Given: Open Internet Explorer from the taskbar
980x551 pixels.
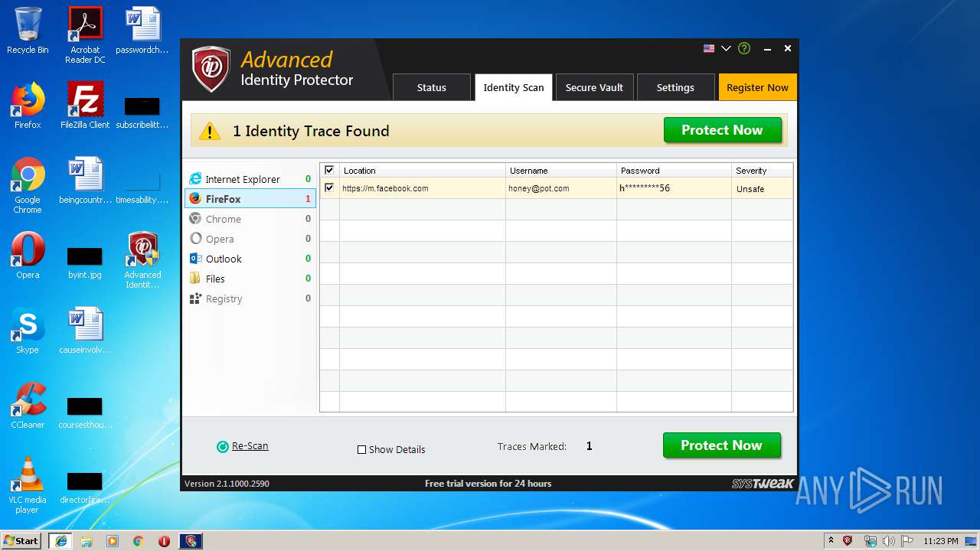Looking at the screenshot, I should (x=60, y=541).
